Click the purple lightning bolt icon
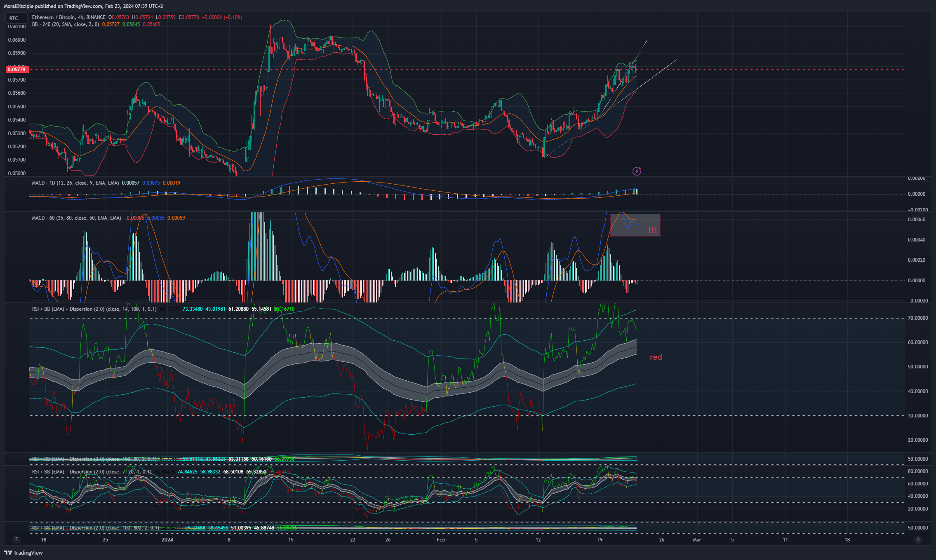 (637, 171)
